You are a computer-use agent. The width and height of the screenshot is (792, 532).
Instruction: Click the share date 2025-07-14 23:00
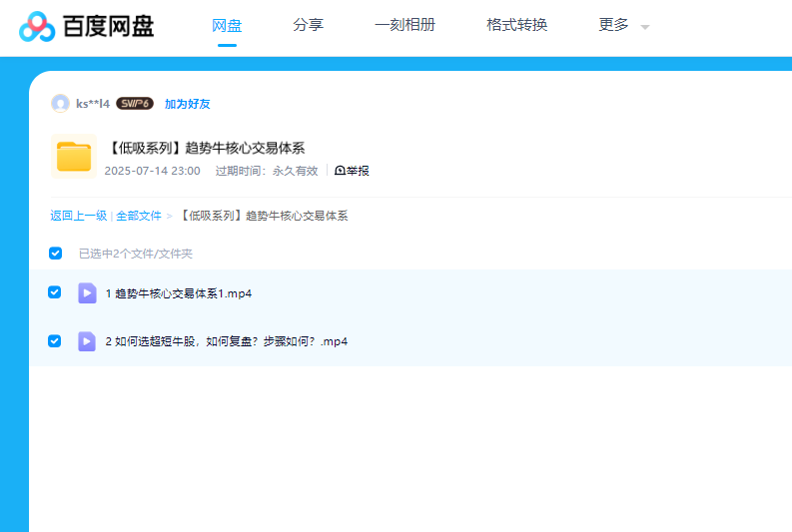pos(153,171)
